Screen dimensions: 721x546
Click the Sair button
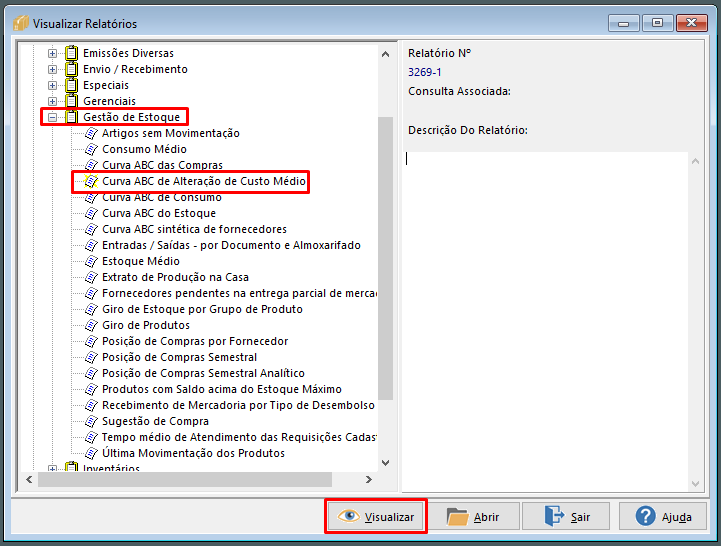[x=566, y=517]
